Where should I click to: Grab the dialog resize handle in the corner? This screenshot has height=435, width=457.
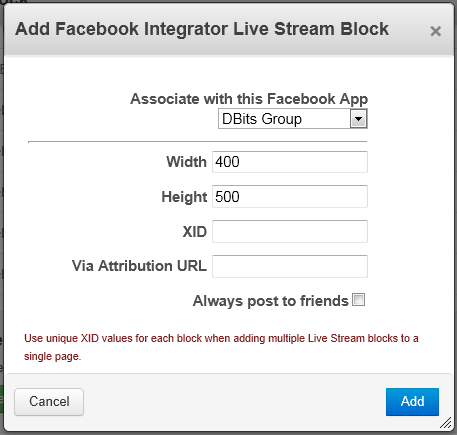tap(446, 423)
